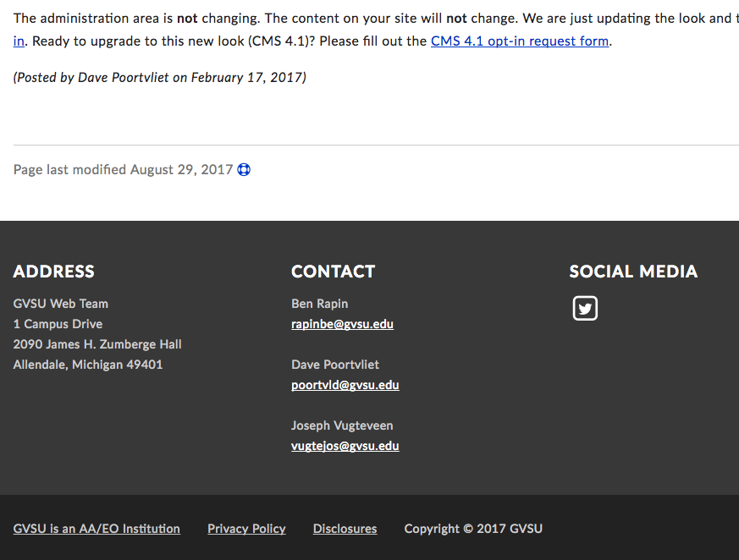Click the name Joseph Vugteveen
Image resolution: width=739 pixels, height=560 pixels.
pos(342,425)
